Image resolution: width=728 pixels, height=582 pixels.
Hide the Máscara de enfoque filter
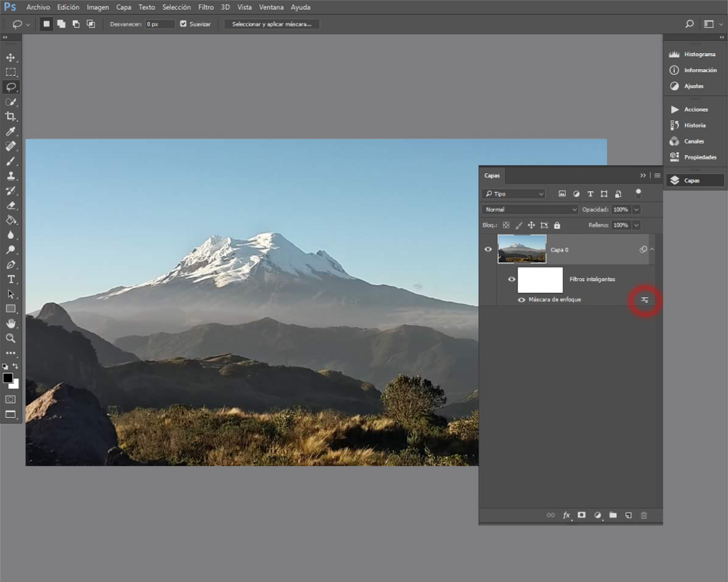(522, 300)
